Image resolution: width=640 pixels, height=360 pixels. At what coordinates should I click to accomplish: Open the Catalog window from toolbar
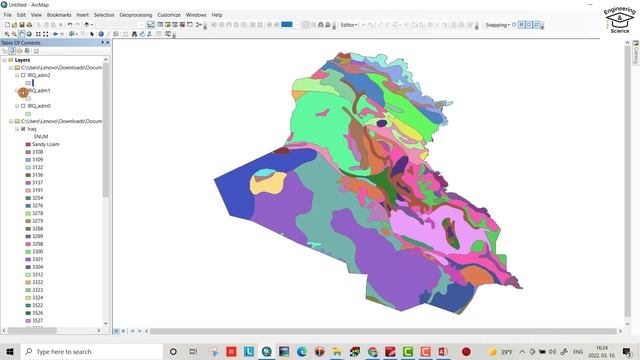click(x=167, y=25)
